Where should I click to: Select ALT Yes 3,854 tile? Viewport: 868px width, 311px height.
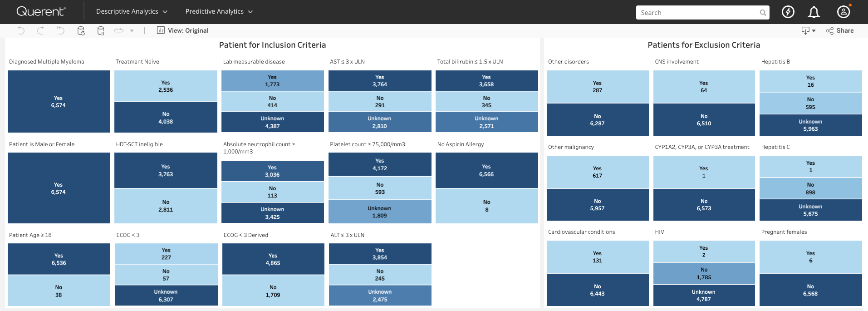pyautogui.click(x=380, y=253)
